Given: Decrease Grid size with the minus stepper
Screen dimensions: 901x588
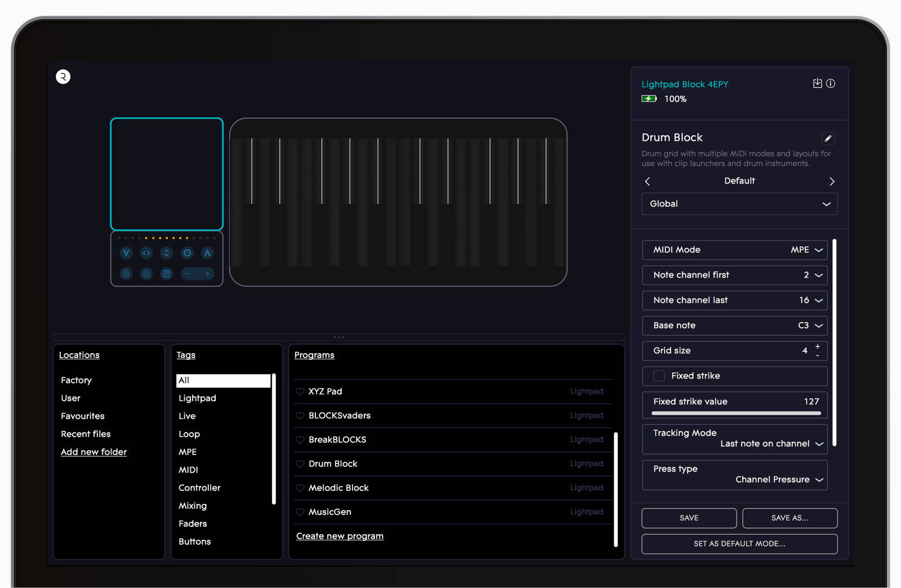Looking at the screenshot, I should click(818, 355).
